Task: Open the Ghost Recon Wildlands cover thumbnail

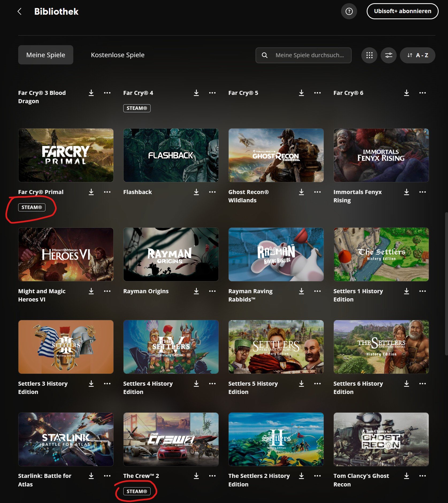Action: tap(276, 155)
